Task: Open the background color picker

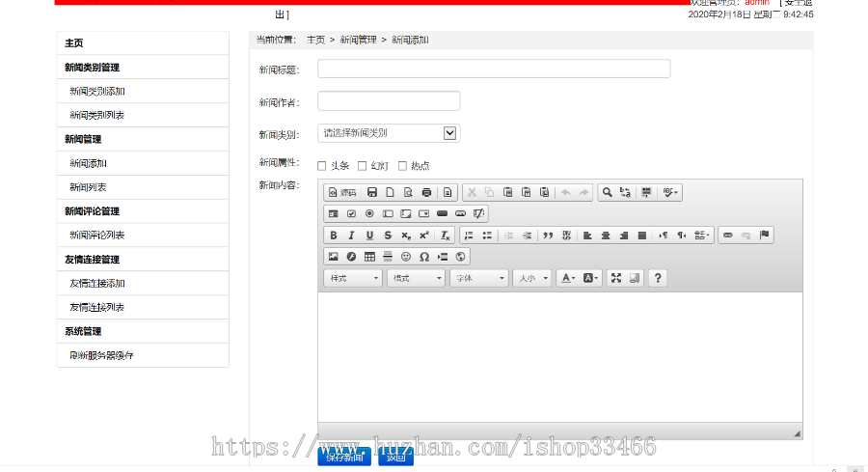Action: coord(590,278)
